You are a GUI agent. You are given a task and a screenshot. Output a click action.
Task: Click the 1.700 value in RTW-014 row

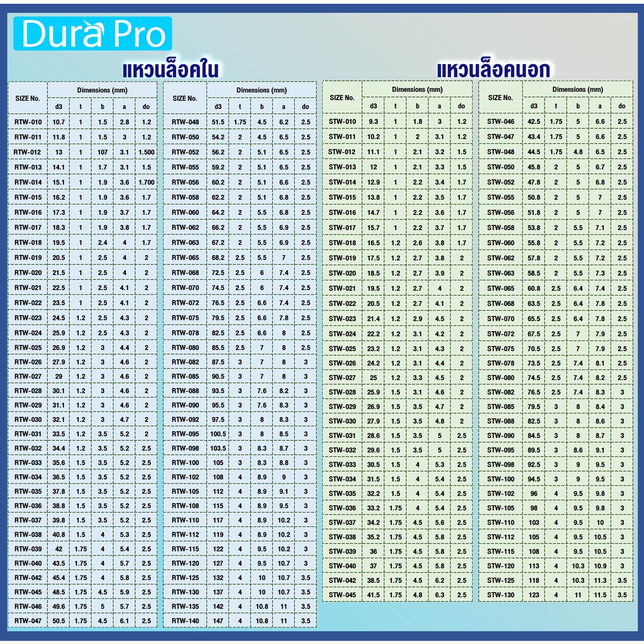click(147, 182)
